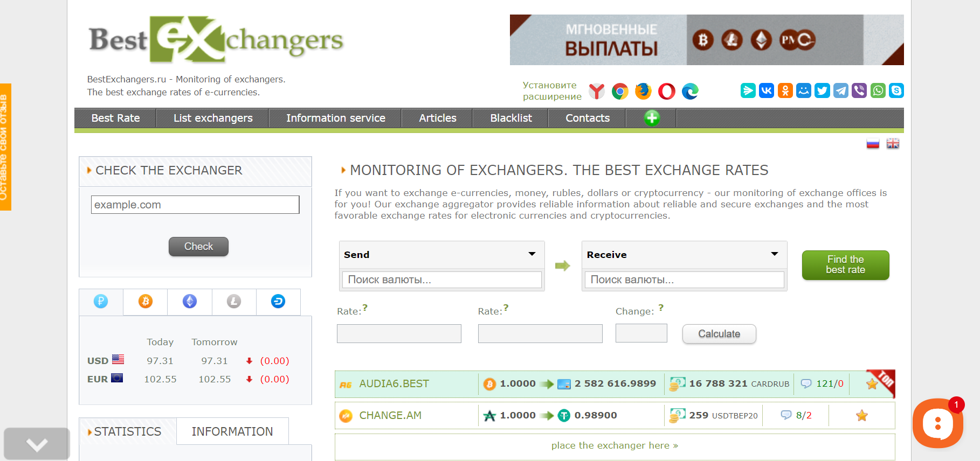Open the Yandex browser extension icon
This screenshot has width=980, height=461.
click(x=596, y=92)
